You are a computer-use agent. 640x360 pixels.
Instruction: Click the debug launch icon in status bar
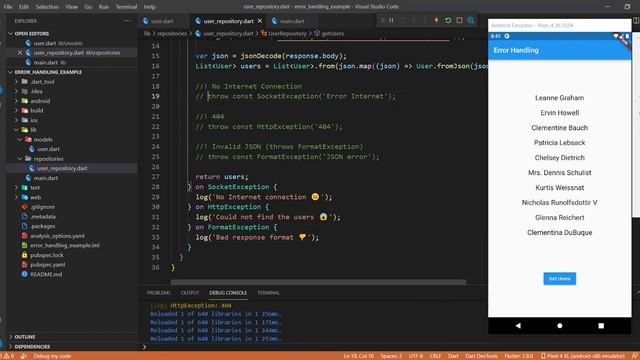click(x=24, y=356)
